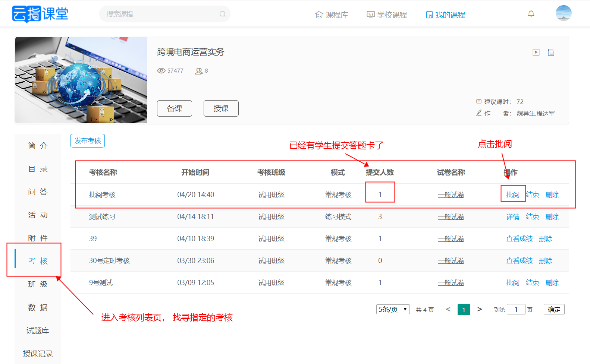Go to the previous page arrow

(448, 309)
